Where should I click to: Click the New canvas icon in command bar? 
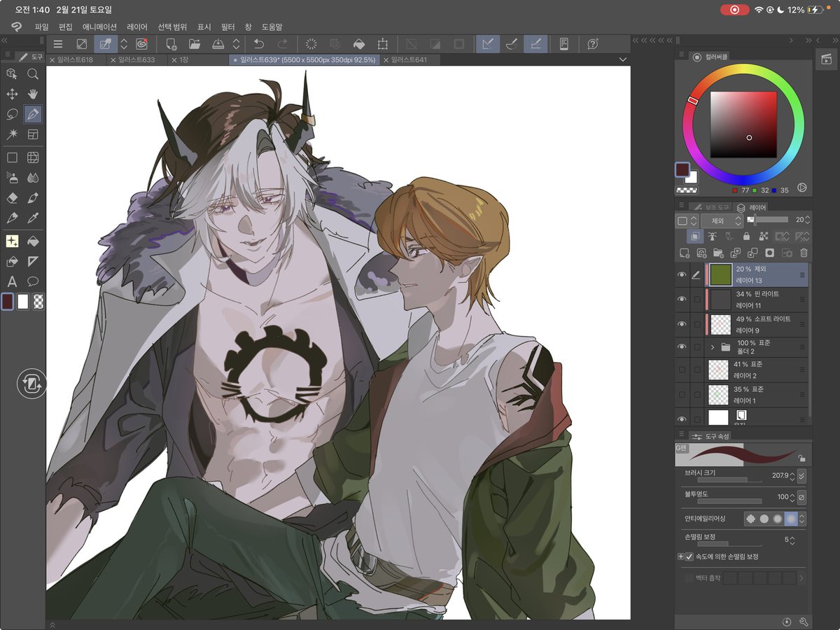[171, 44]
